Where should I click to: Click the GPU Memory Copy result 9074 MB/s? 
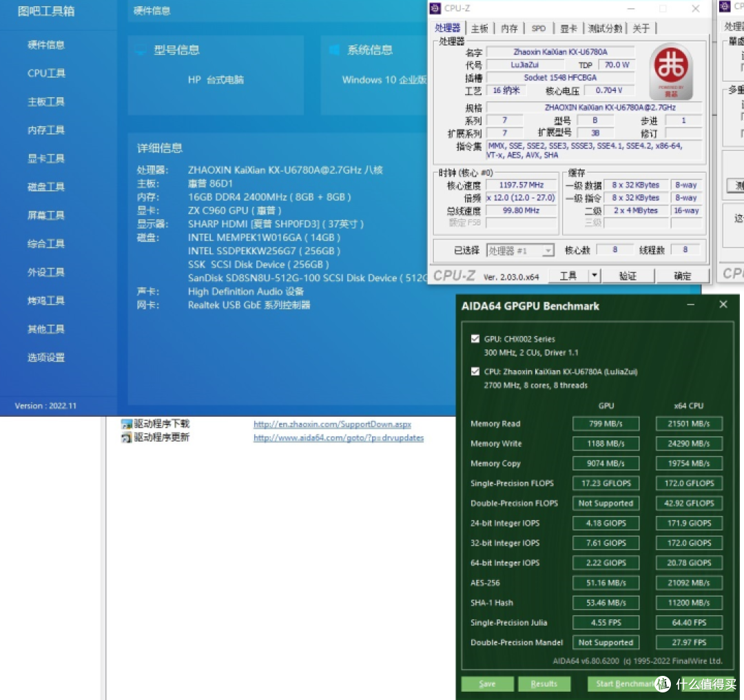tap(606, 463)
